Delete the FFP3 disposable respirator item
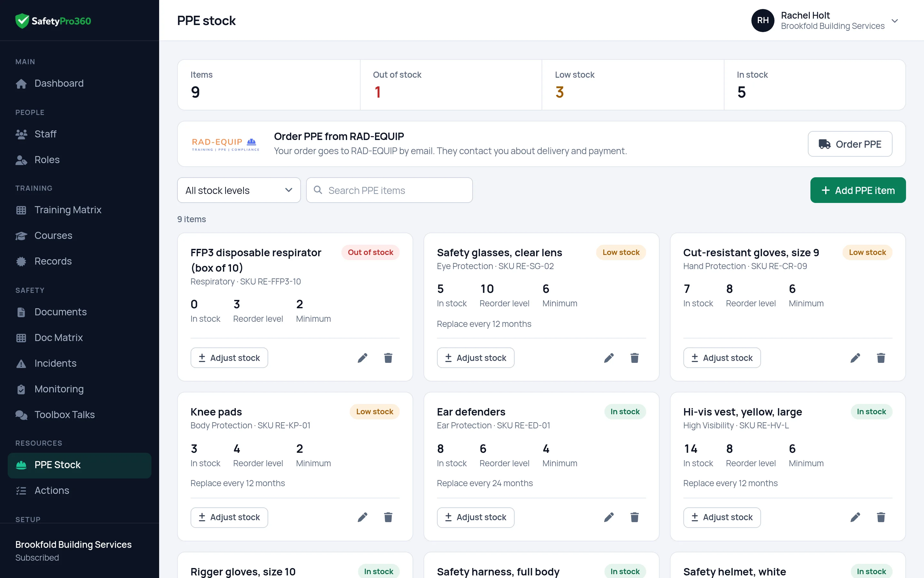Screen dimensions: 924x578 click(388, 358)
